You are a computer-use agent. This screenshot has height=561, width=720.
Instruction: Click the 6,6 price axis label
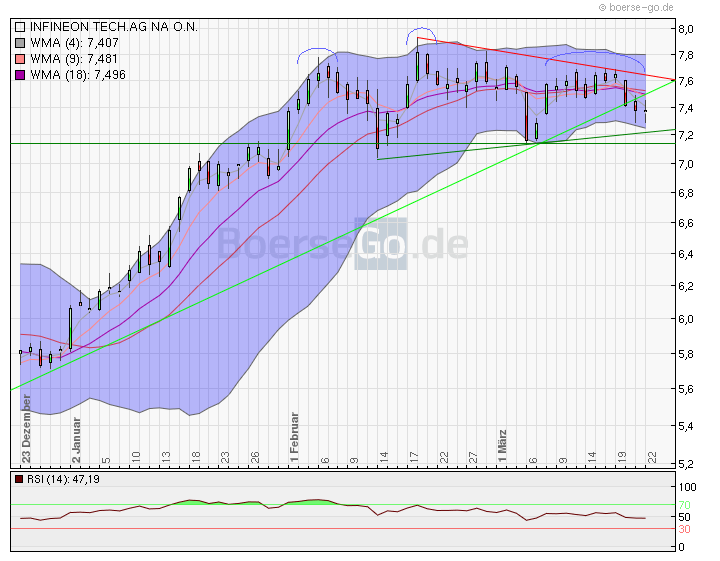tap(686, 224)
